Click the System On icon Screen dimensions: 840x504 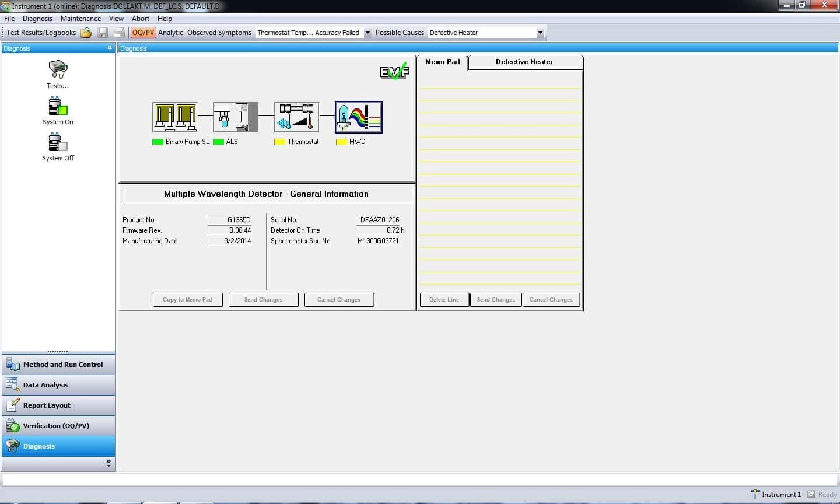click(58, 106)
